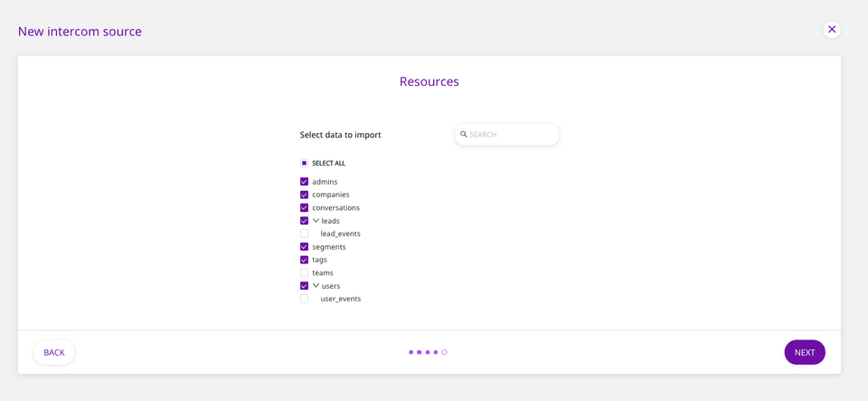Collapse the leads chevron
The image size is (868, 401).
(x=316, y=221)
